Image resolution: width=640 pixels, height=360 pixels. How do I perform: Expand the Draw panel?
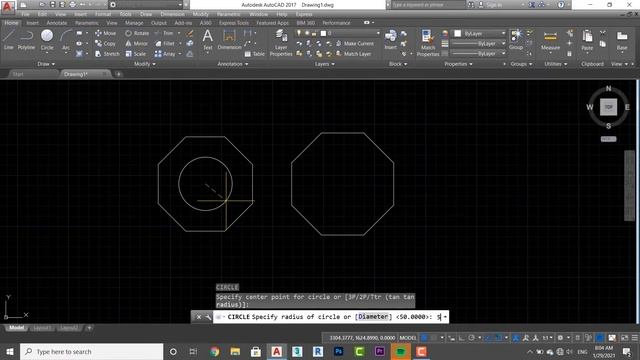click(x=46, y=64)
